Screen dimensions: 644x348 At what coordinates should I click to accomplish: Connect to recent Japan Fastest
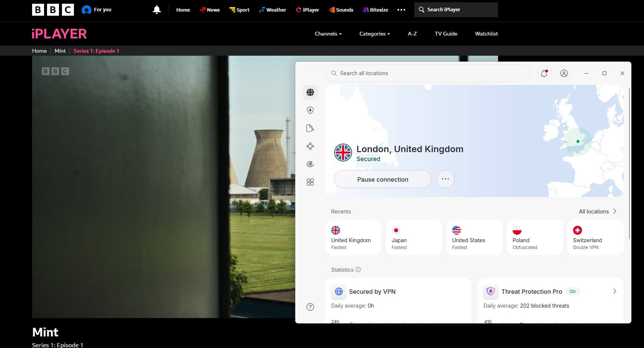click(x=414, y=237)
